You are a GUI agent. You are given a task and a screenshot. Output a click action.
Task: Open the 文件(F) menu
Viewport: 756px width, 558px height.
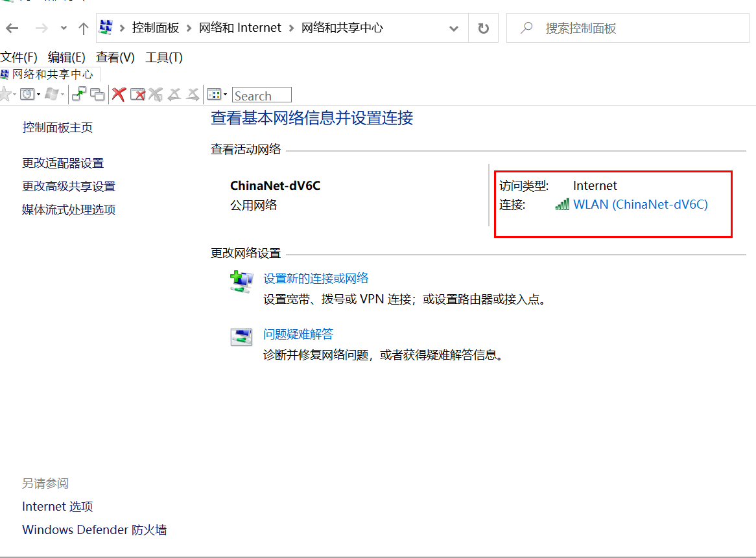pyautogui.click(x=19, y=57)
